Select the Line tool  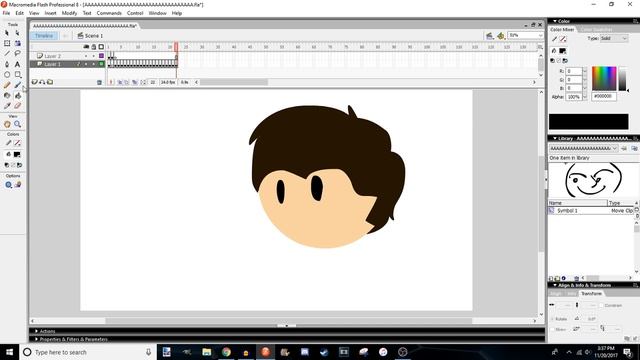click(7, 53)
